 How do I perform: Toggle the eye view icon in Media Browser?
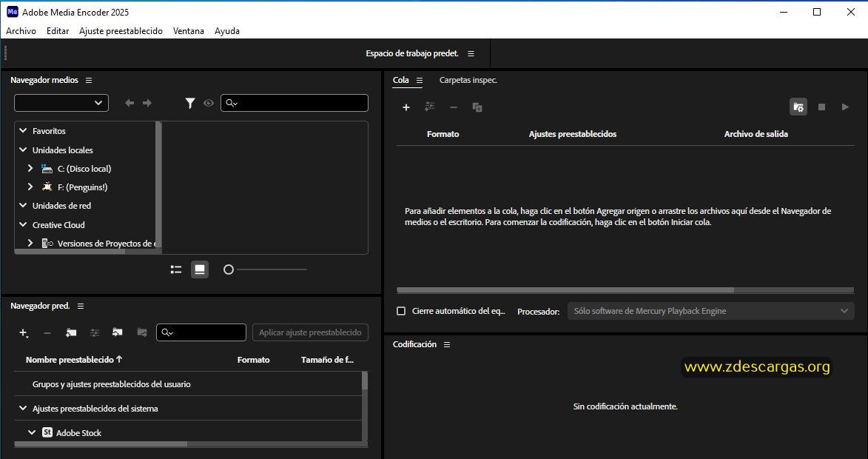(209, 103)
